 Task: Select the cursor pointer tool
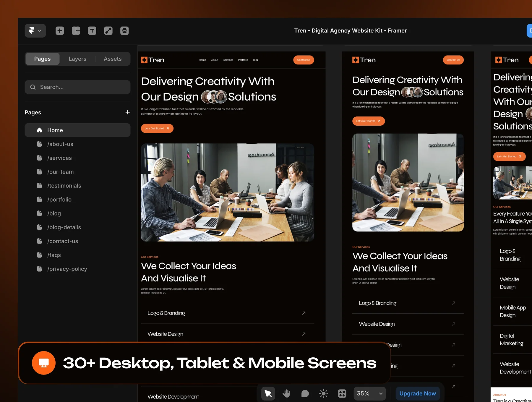[x=268, y=393]
